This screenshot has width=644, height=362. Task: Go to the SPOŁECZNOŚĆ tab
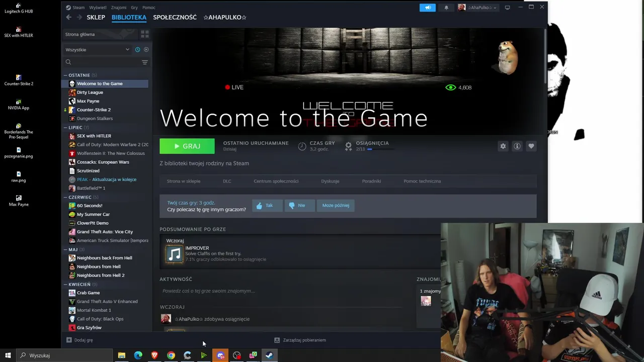point(175,17)
